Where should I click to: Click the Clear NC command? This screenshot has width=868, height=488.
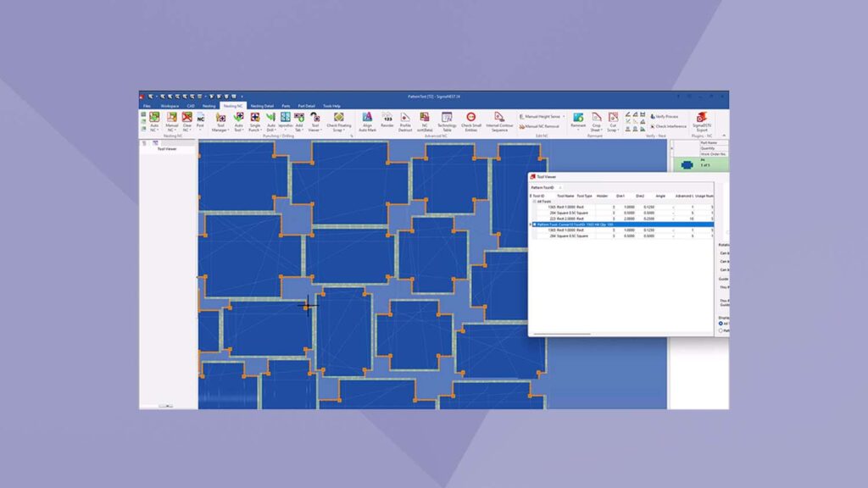pos(186,119)
